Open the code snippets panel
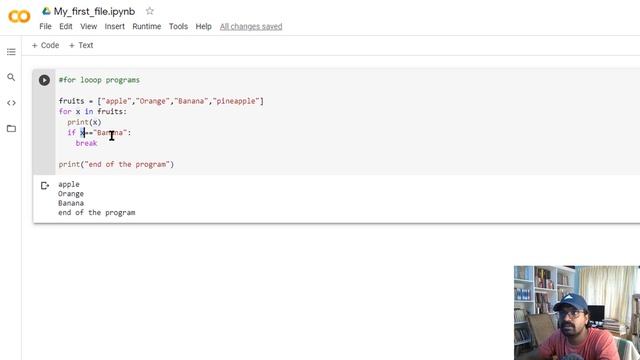This screenshot has width=640, height=360. pos(11,103)
